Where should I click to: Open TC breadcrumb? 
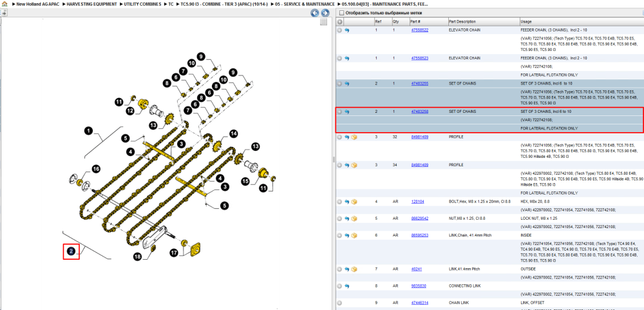171,4
